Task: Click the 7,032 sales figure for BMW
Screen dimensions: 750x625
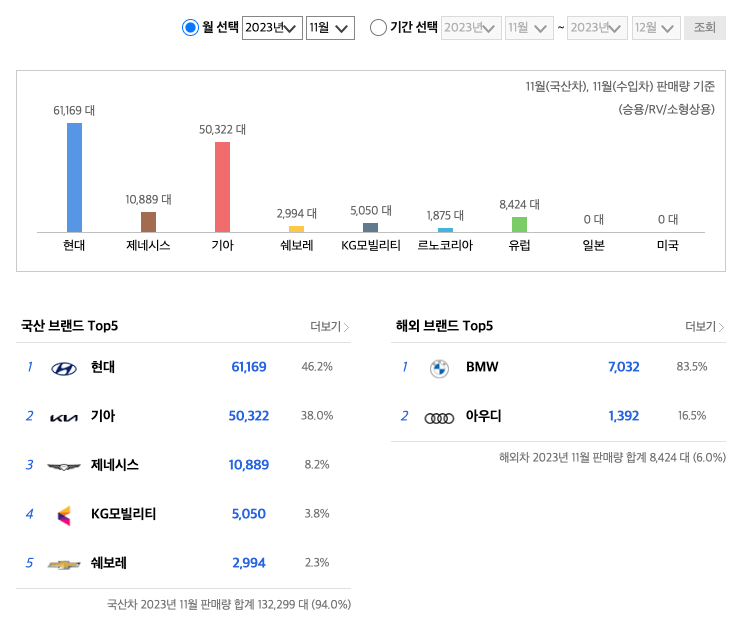Action: [624, 367]
